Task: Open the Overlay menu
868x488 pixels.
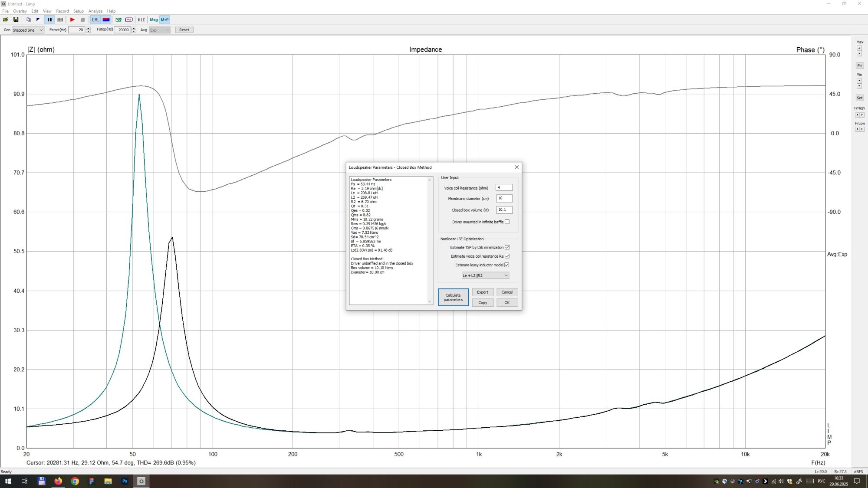Action: 20,11
